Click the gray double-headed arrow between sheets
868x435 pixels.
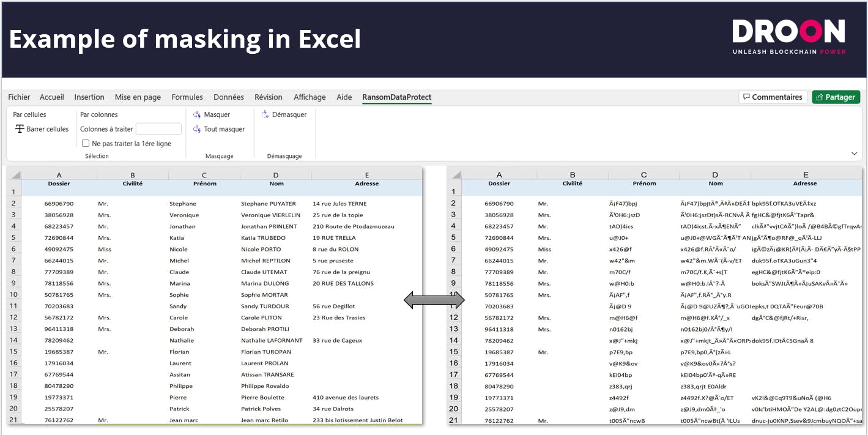coord(434,300)
